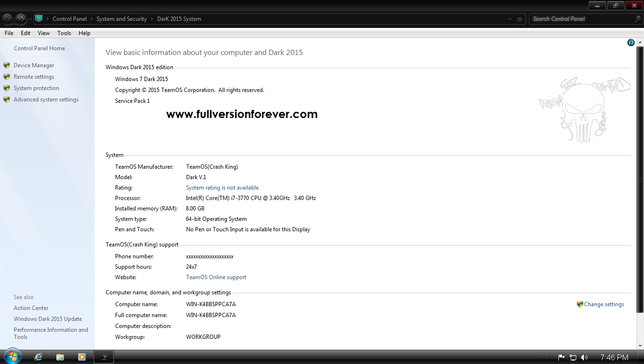Open the Action Center flag tray icon
This screenshot has width=644, height=364.
562,357
